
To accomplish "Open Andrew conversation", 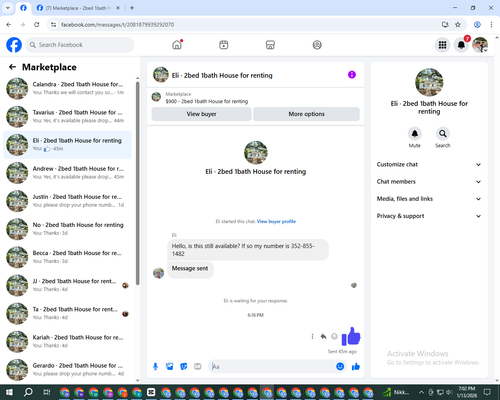I will 67,173.
